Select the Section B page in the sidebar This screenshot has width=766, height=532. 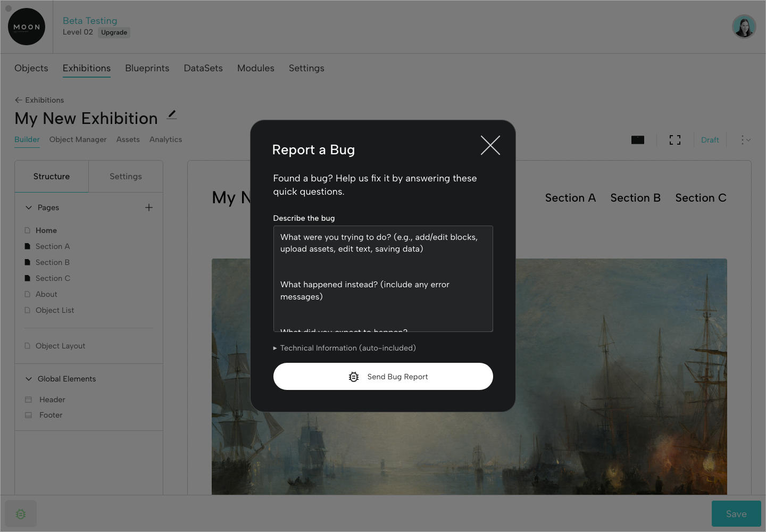(53, 262)
